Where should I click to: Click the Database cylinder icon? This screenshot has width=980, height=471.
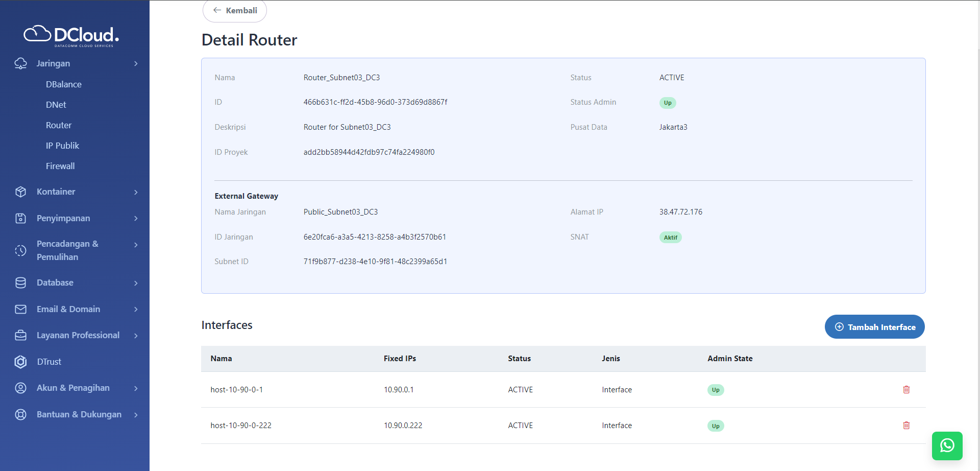(x=20, y=282)
